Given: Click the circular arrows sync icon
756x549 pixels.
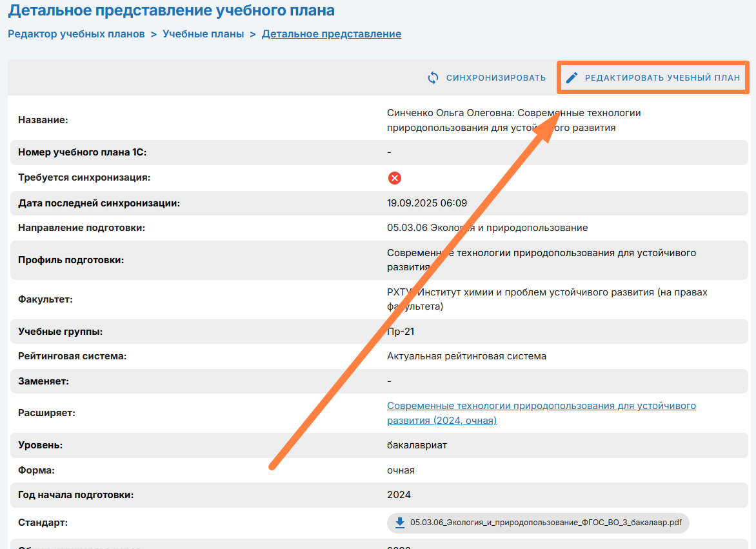Looking at the screenshot, I should point(433,78).
